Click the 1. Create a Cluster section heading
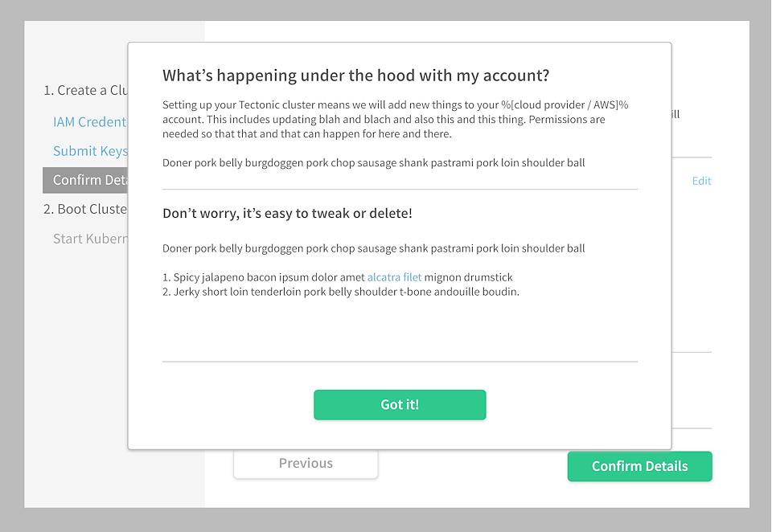Viewport: 772px width, 532px height. click(x=85, y=90)
